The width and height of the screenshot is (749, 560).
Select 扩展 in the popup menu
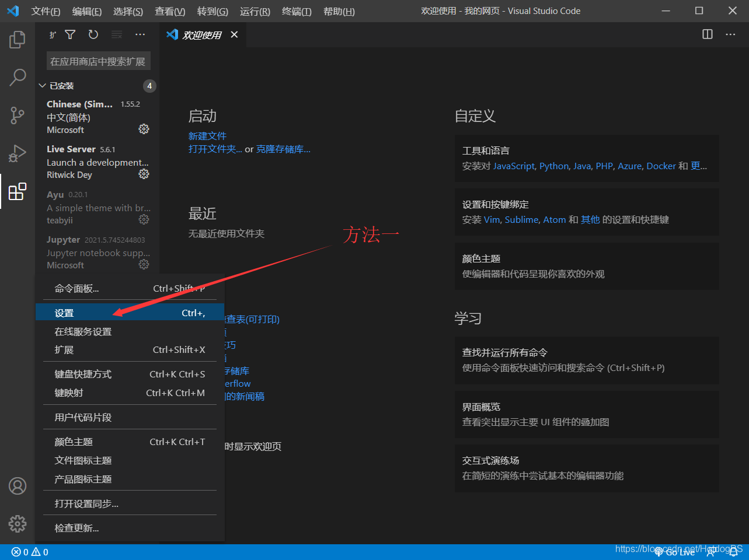[x=130, y=349]
